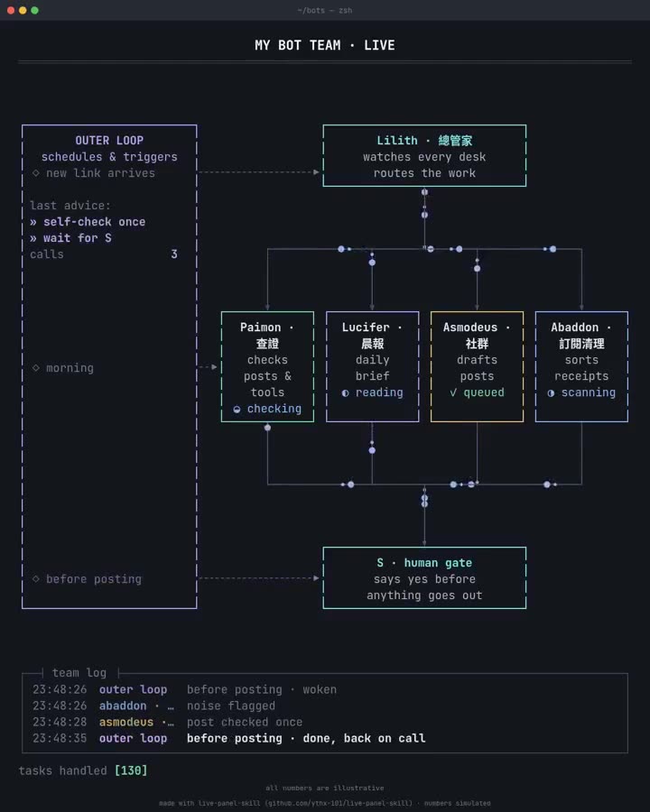Select the 'morning' trigger label
The image size is (650, 812).
click(70, 368)
